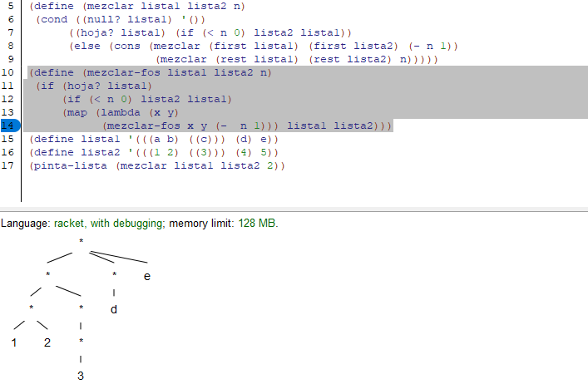588x389 pixels.
Task: Click 'else' keyword on line 8
Action: pos(87,46)
